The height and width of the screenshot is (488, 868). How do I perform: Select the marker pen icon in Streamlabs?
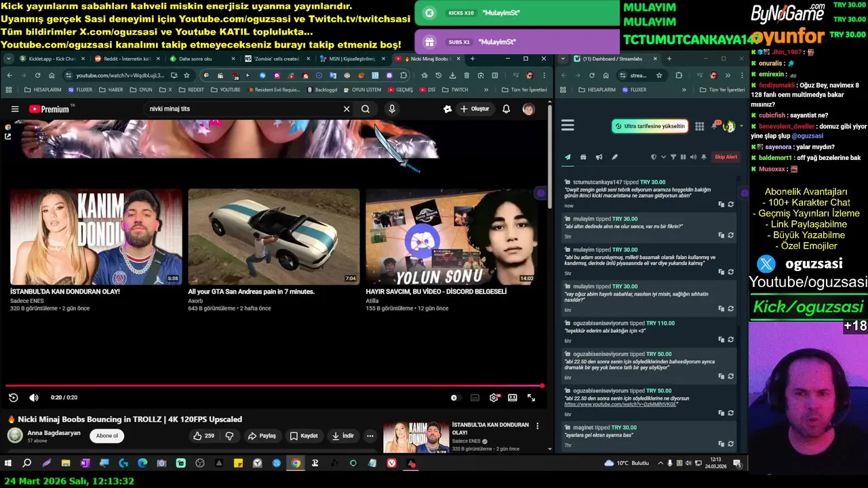(614, 157)
